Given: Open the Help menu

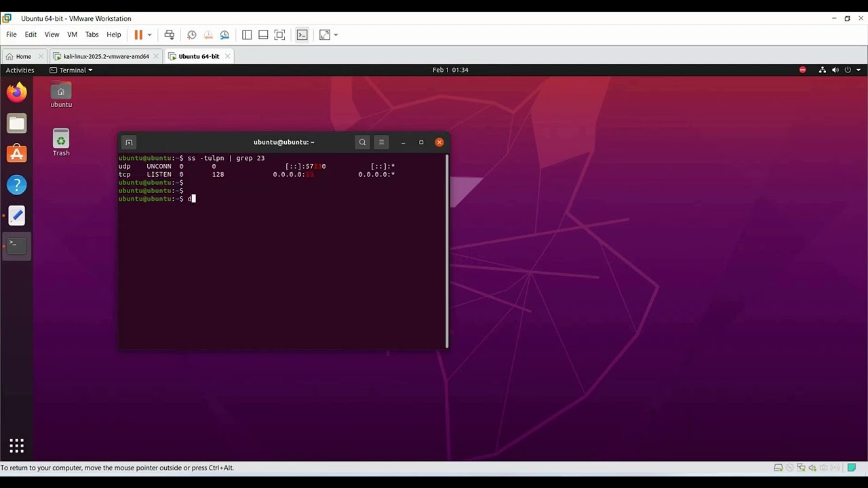Looking at the screenshot, I should pos(113,35).
